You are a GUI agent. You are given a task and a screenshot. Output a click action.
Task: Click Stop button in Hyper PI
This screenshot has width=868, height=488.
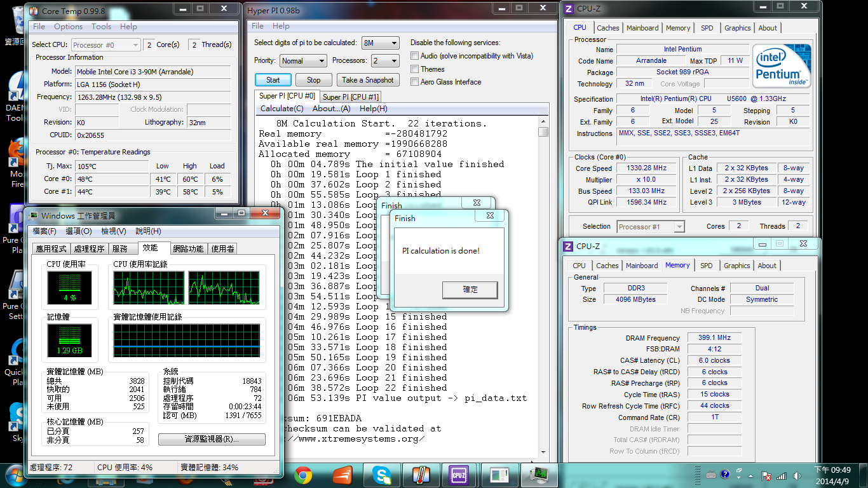313,80
